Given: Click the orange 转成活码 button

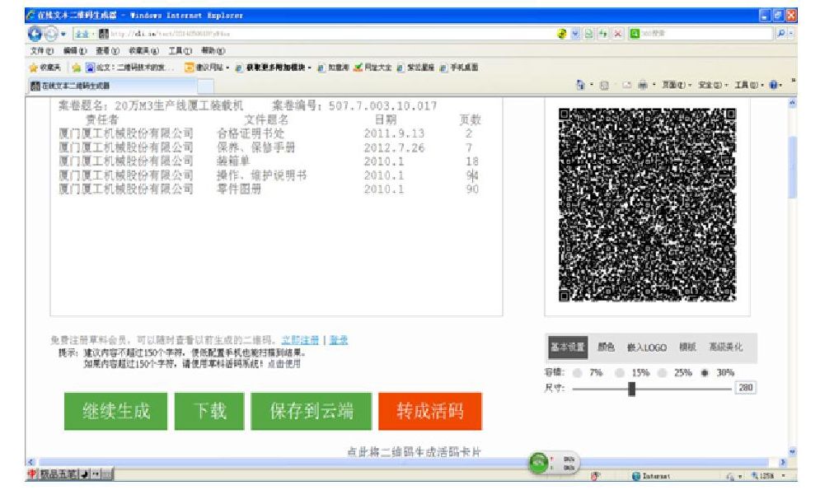Looking at the screenshot, I should pos(430,412).
